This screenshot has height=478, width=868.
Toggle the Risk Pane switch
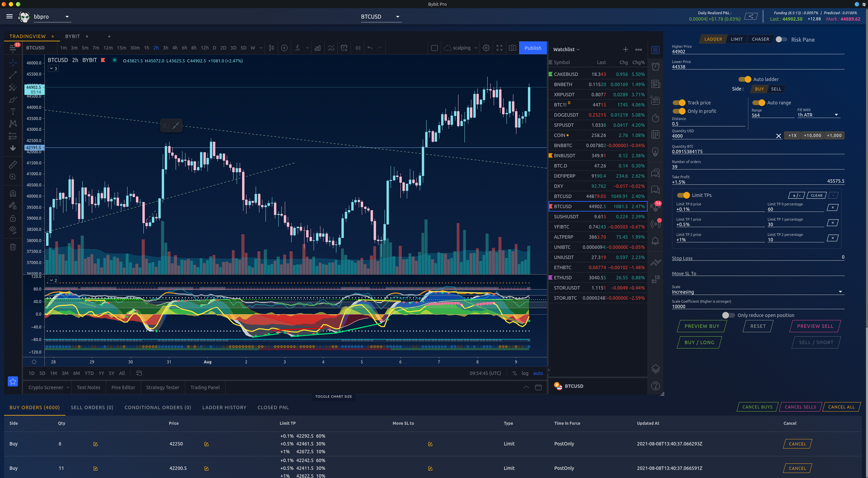click(x=781, y=40)
